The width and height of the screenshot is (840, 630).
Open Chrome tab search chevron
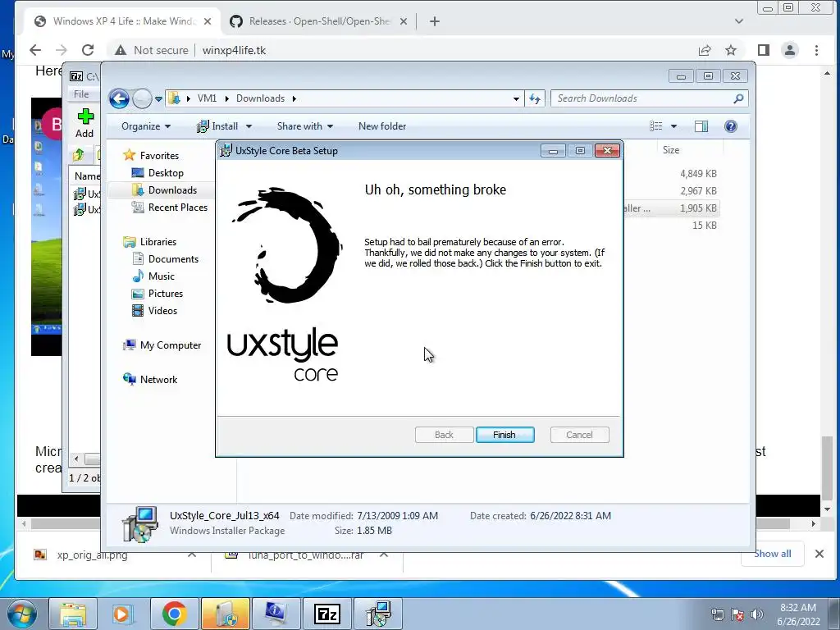[x=739, y=21]
